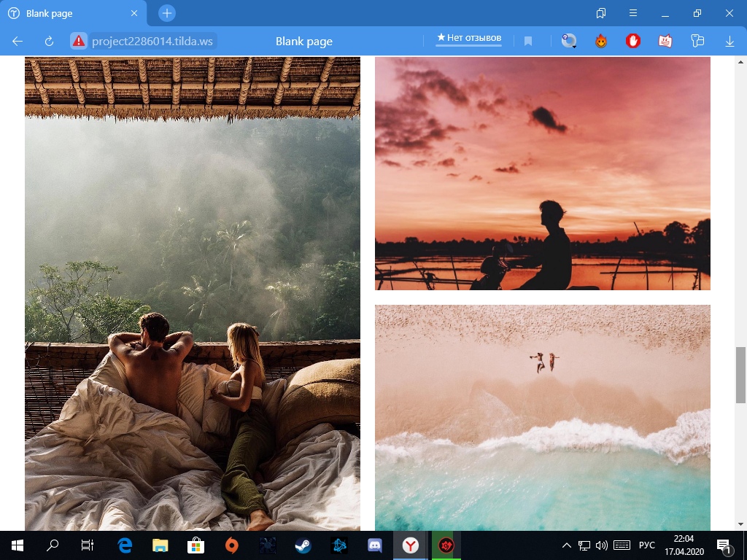The image size is (747, 560).
Task: Expand hidden system tray icons chevron
Action: pyautogui.click(x=566, y=545)
